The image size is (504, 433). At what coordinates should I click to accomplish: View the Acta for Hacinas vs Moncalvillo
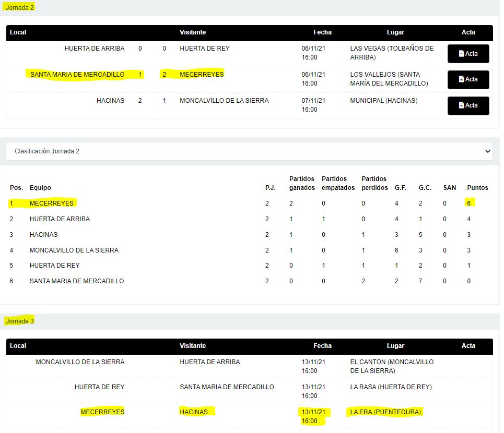pyautogui.click(x=468, y=105)
